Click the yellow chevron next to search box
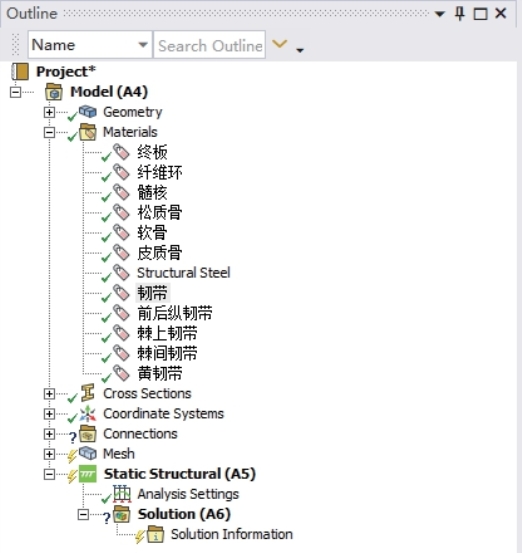The height and width of the screenshot is (553, 522). (280, 44)
